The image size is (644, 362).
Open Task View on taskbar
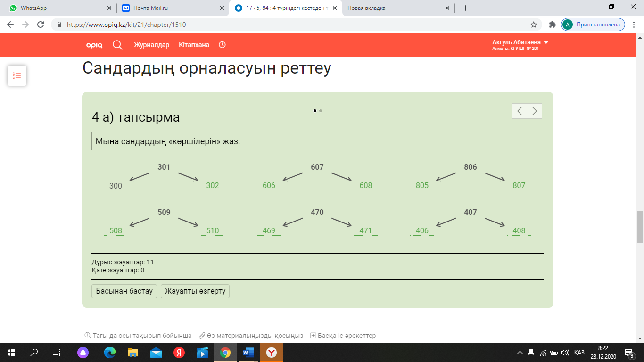click(x=57, y=352)
